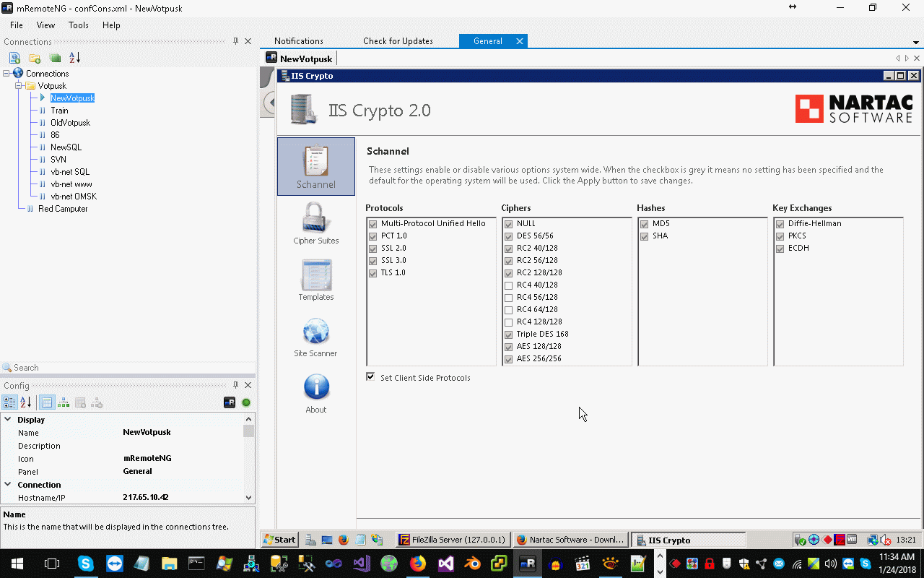Click the Windows Start button on host taskbar
The image size is (924, 578).
[x=17, y=564]
